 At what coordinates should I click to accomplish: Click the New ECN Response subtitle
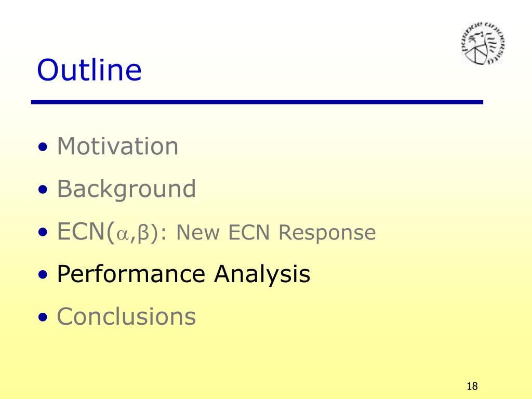click(276, 232)
